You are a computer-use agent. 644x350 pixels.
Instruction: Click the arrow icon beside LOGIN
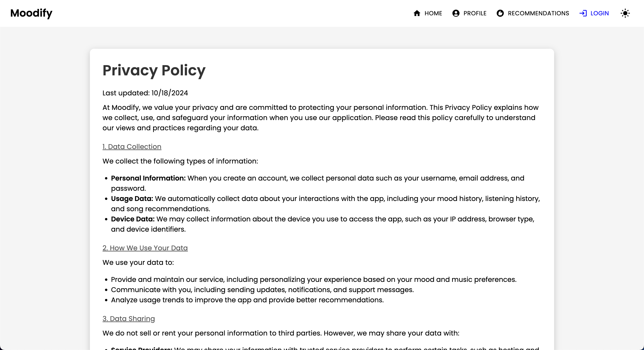coord(583,13)
